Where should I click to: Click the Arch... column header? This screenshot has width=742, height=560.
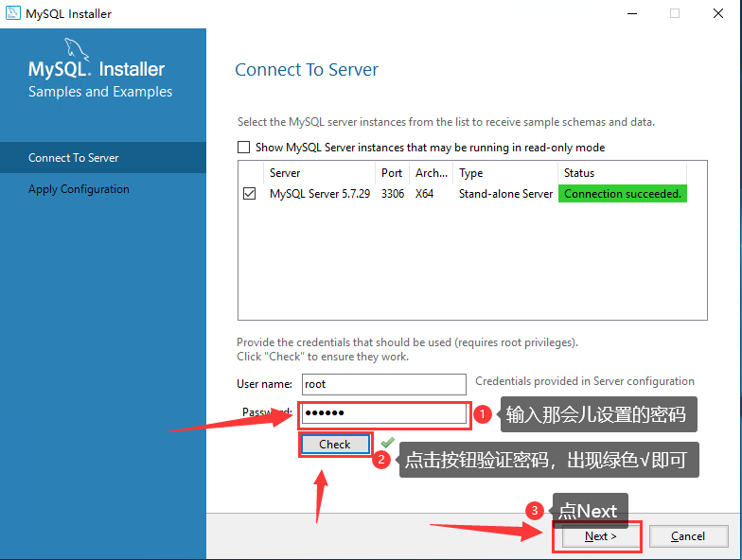click(x=432, y=173)
